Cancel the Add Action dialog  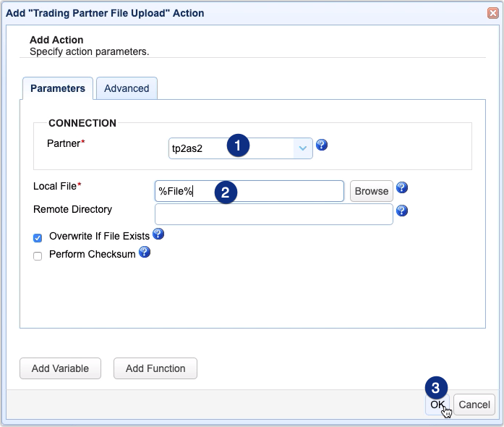[x=474, y=405]
